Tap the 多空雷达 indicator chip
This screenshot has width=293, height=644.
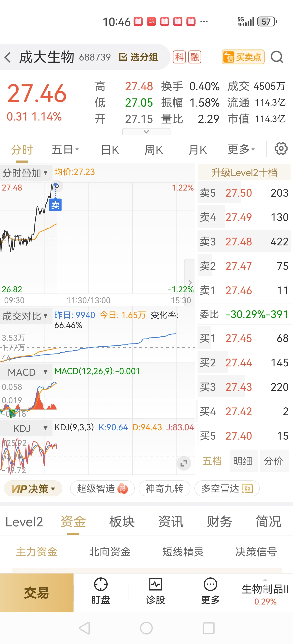pyautogui.click(x=227, y=489)
